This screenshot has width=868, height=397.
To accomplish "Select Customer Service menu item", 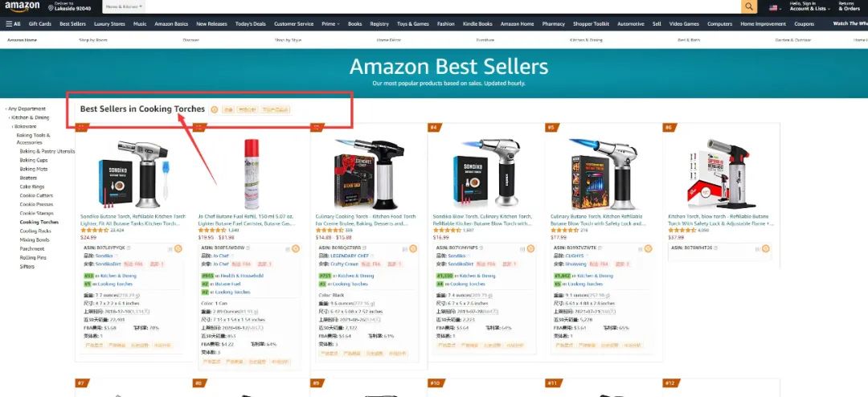I will [293, 24].
